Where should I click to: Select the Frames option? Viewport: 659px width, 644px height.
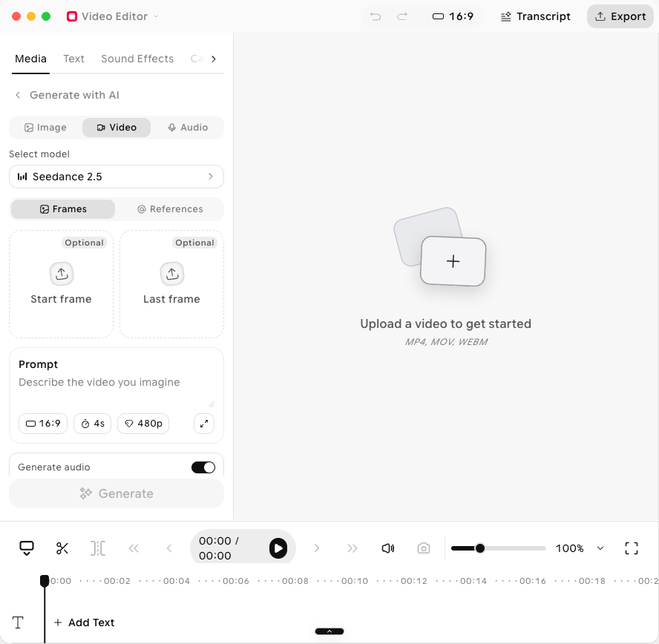coord(63,209)
